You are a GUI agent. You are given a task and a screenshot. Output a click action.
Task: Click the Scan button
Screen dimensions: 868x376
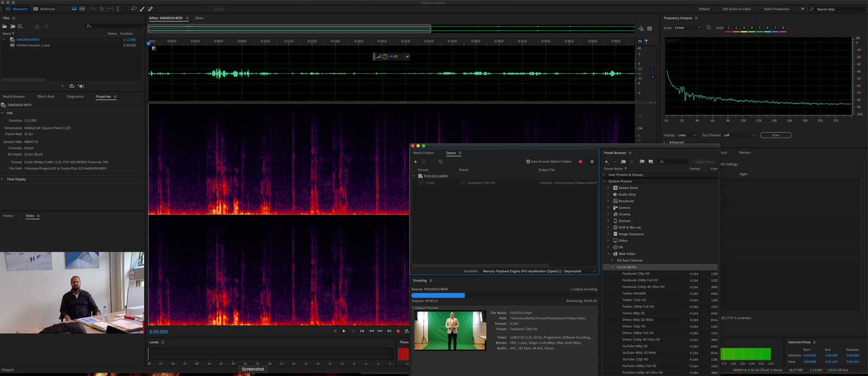(775, 135)
